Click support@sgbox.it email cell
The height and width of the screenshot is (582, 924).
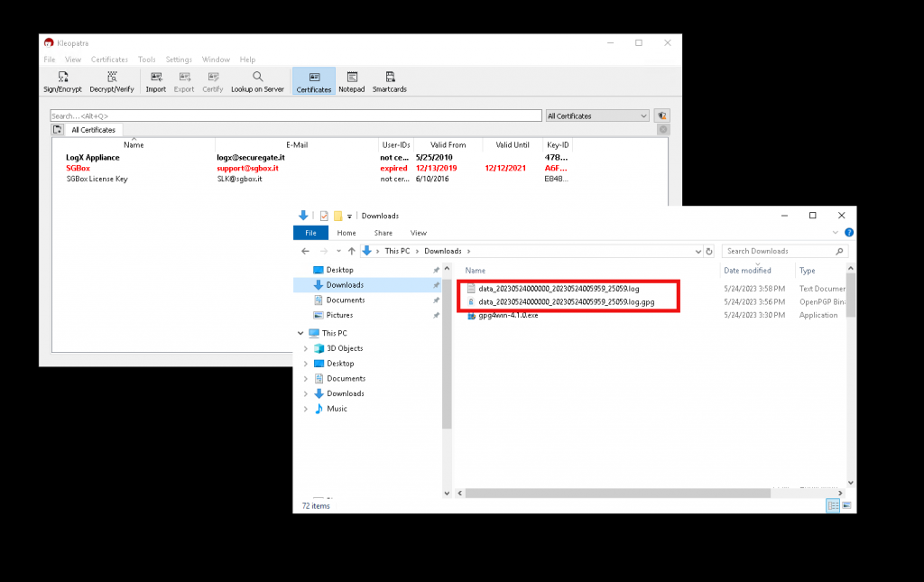click(247, 168)
